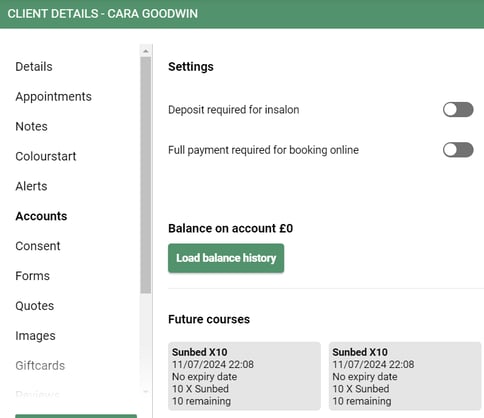Screen dimensions: 484x418
Task: Click the sidebar scroll up arrow
Action: click(x=146, y=51)
